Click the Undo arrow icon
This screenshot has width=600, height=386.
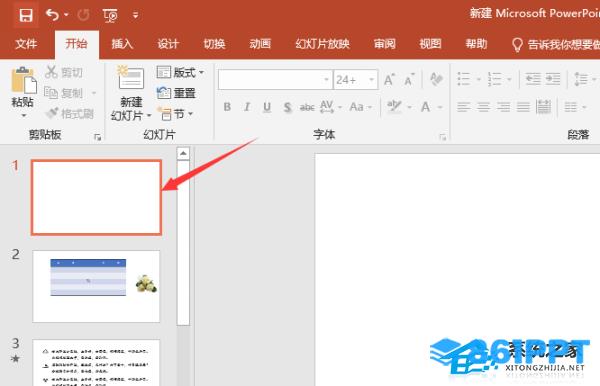[x=52, y=15]
